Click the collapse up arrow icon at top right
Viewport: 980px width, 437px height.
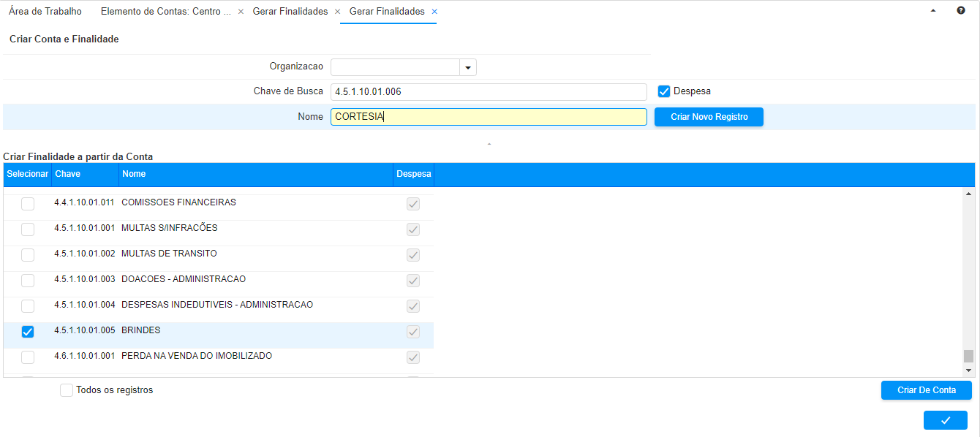(933, 11)
